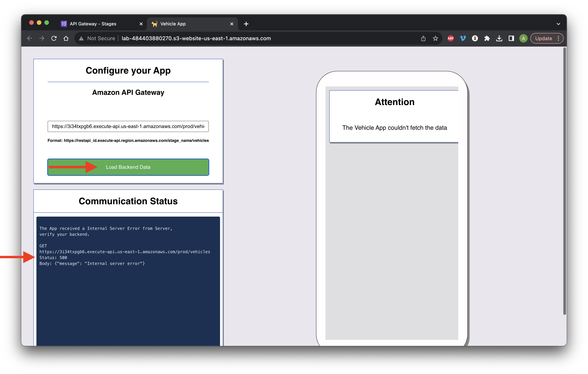Click 'The App received a Internal Server Error' line

(106, 228)
